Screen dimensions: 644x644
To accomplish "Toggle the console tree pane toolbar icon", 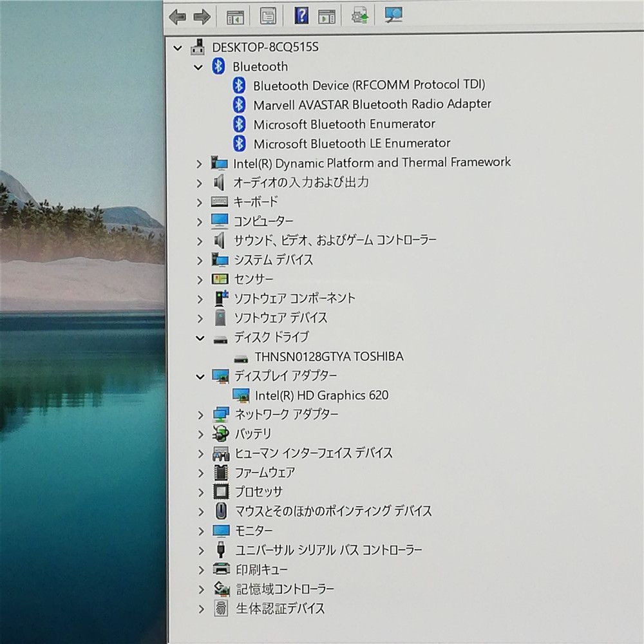I will (x=235, y=17).
